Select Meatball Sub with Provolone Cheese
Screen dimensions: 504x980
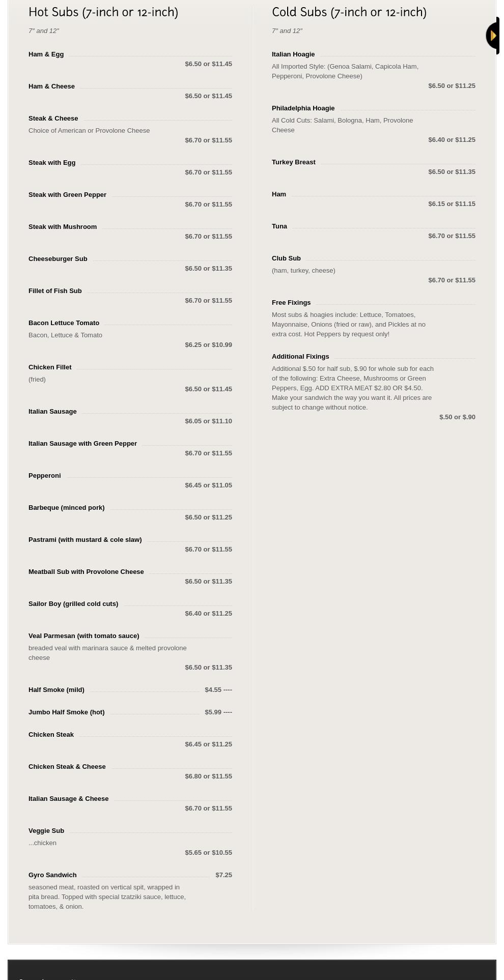(86, 572)
